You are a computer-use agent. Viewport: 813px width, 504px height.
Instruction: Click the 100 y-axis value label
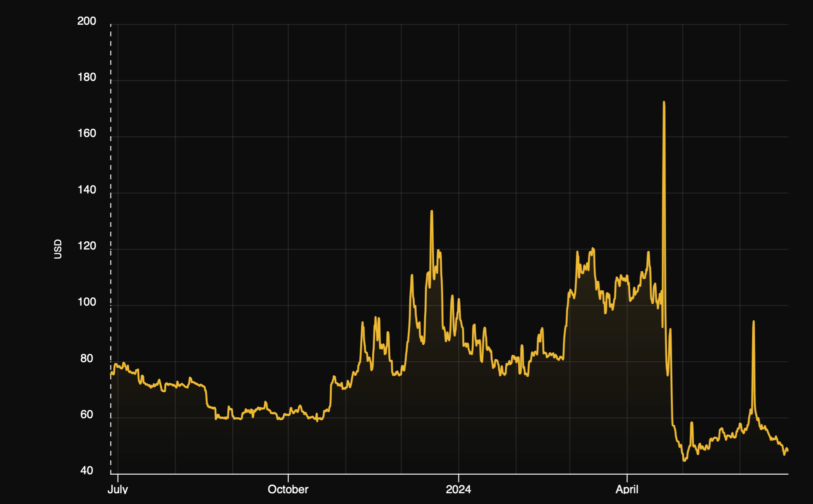point(87,302)
